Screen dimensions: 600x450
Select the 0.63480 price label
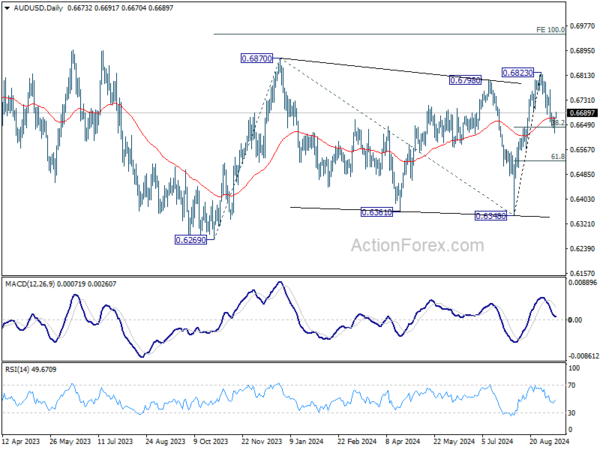click(491, 216)
